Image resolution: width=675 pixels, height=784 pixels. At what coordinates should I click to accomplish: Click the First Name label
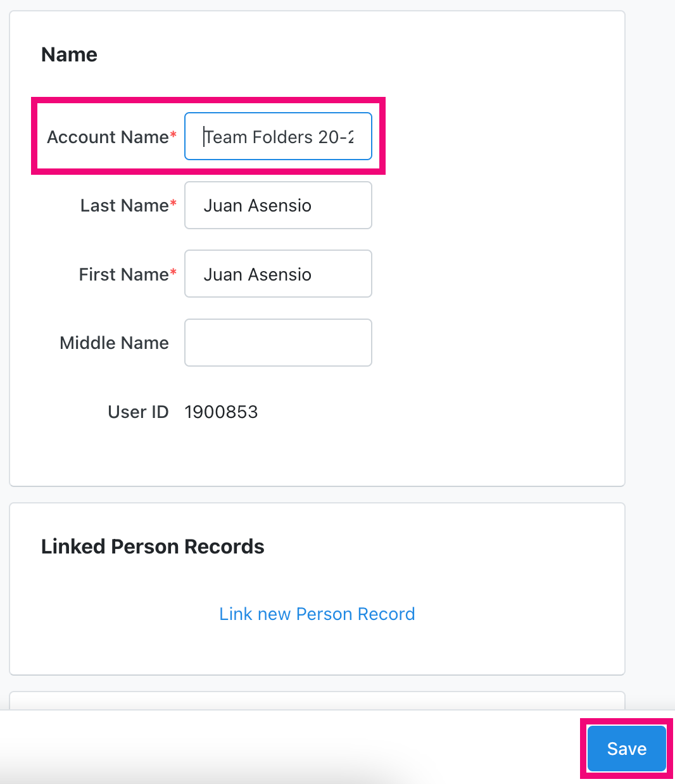click(x=122, y=274)
